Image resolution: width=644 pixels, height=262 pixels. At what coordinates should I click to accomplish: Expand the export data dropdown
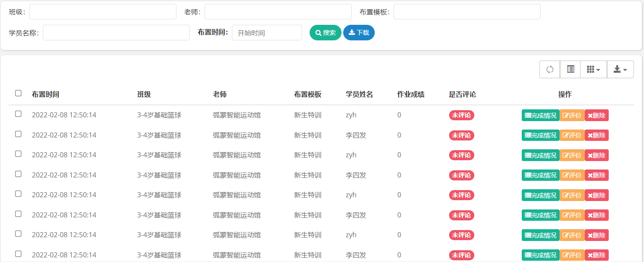click(x=620, y=69)
